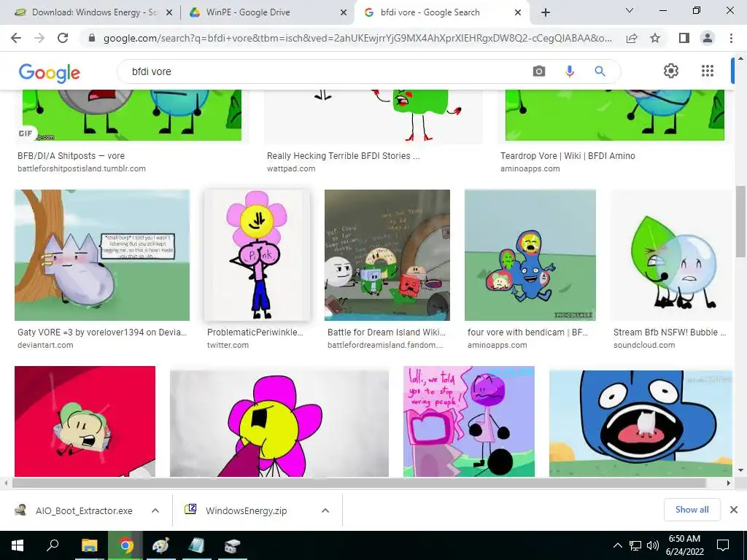Viewport: 747px width, 560px height.
Task: Open the network status tray icon
Action: (x=635, y=545)
